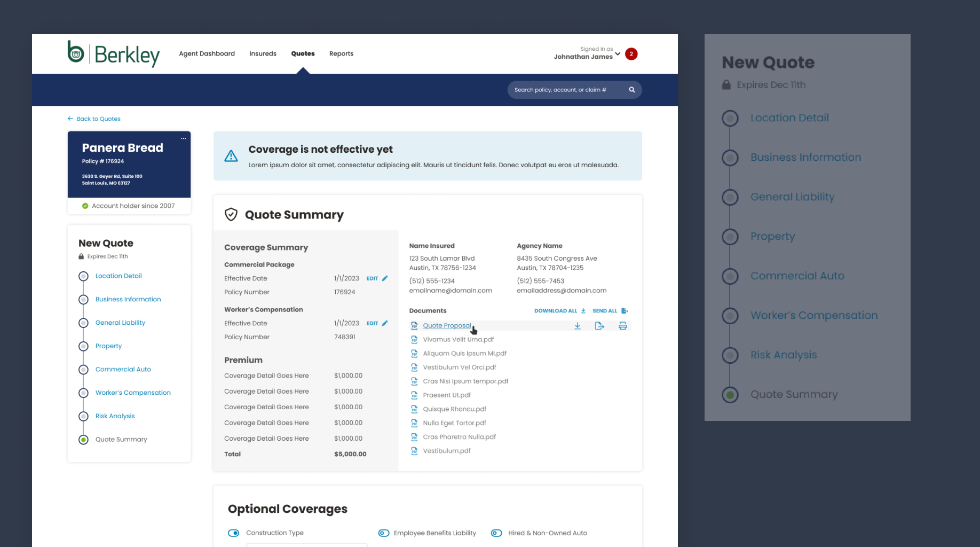Print the Quote Proposal document
This screenshot has width=980, height=547.
(622, 326)
